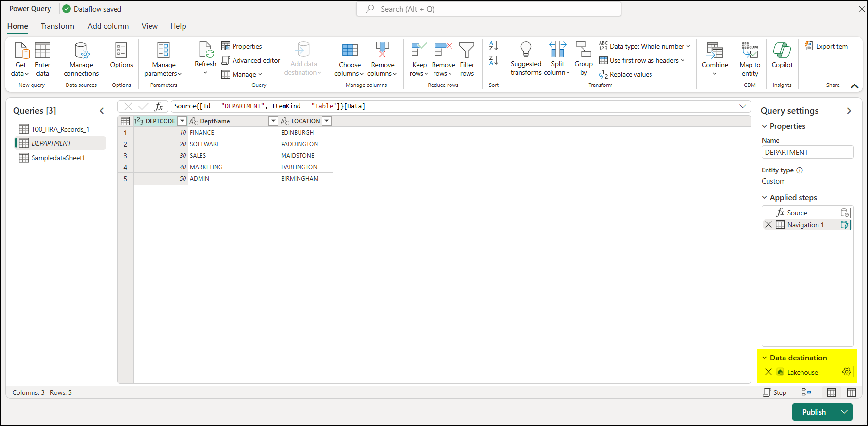The height and width of the screenshot is (426, 868).
Task: Switch to diagram view
Action: (806, 392)
